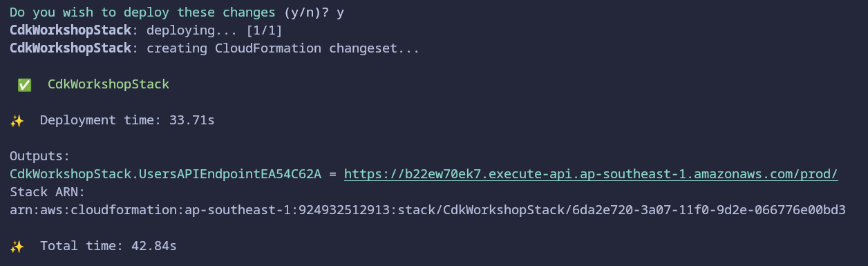
Task: Click the bold CdkWorkshopStack on changeset line
Action: (x=70, y=49)
